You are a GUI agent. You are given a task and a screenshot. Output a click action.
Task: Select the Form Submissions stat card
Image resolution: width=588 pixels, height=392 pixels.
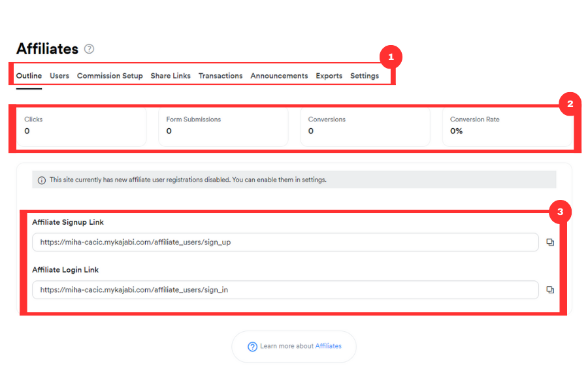point(223,127)
